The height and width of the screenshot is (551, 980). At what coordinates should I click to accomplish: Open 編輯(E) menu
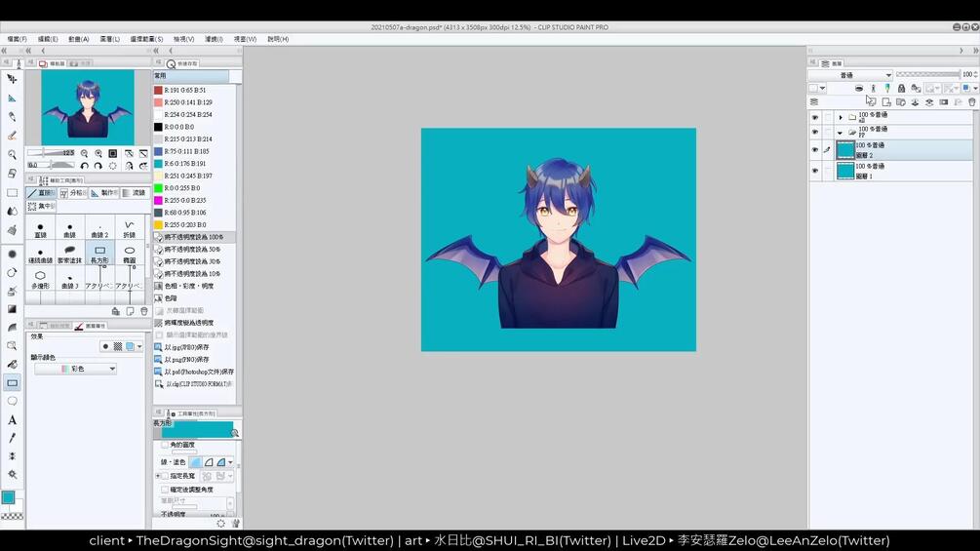tap(48, 39)
